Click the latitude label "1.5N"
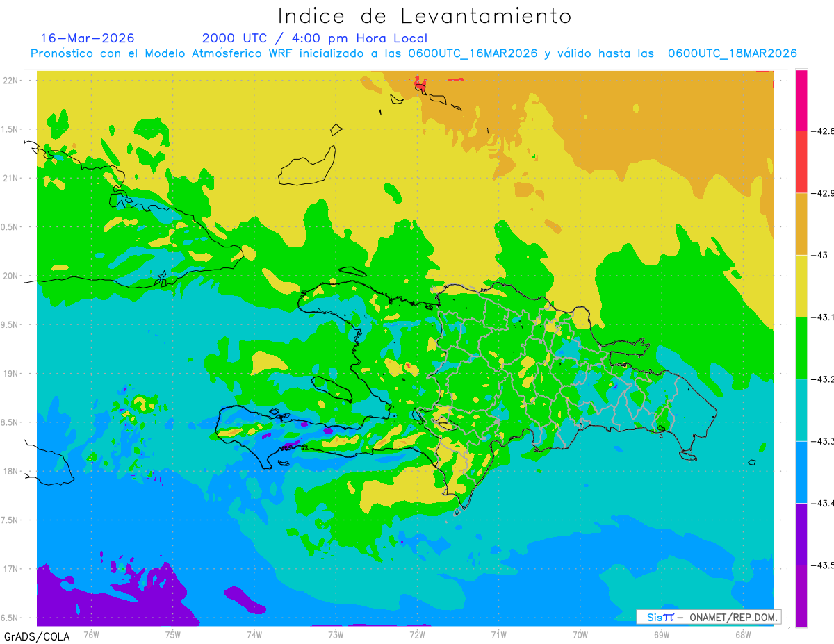 [x=10, y=129]
